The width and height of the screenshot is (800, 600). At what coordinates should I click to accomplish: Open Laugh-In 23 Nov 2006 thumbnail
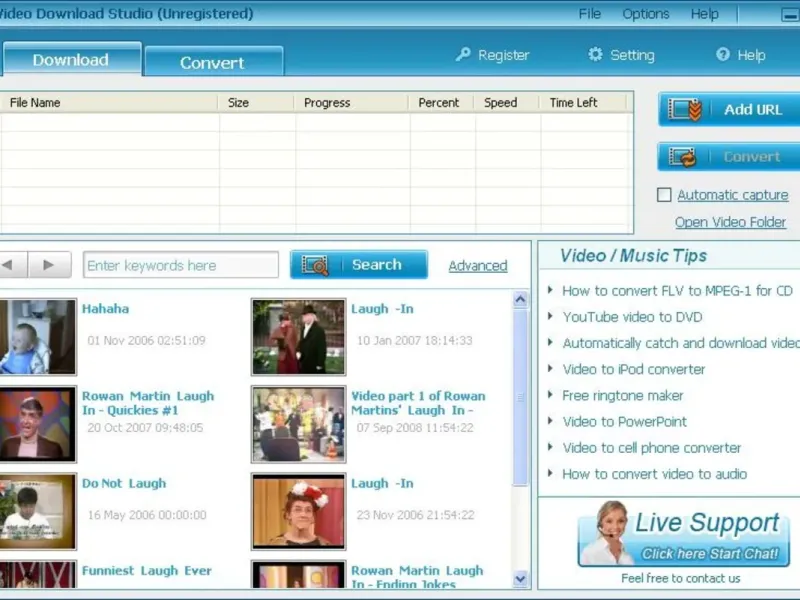click(x=298, y=511)
